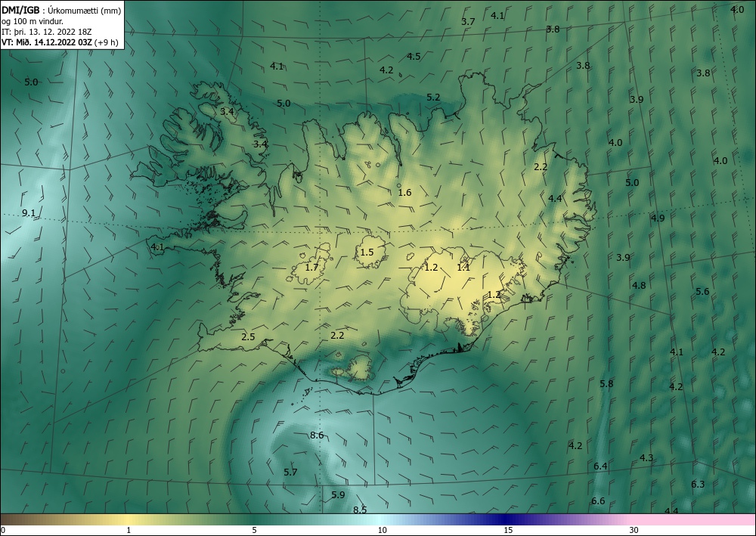
Task: Click the 4.8 value on the map
Action: click(639, 285)
